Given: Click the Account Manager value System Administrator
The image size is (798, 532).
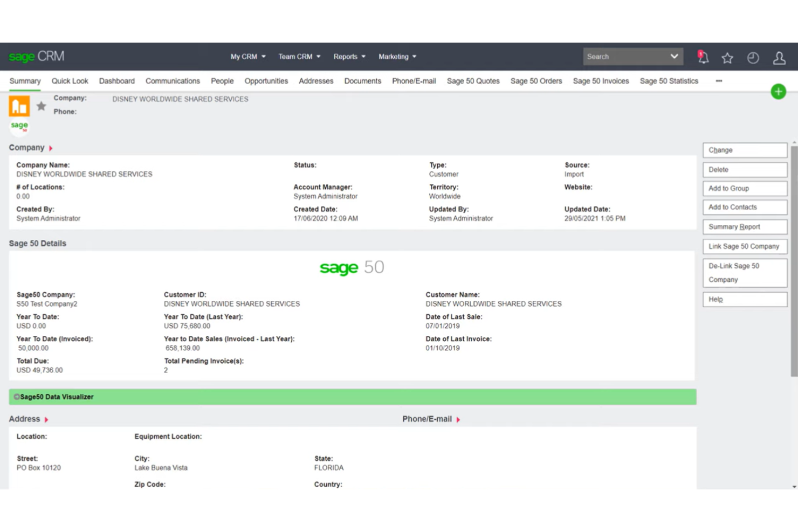Looking at the screenshot, I should pyautogui.click(x=325, y=197).
